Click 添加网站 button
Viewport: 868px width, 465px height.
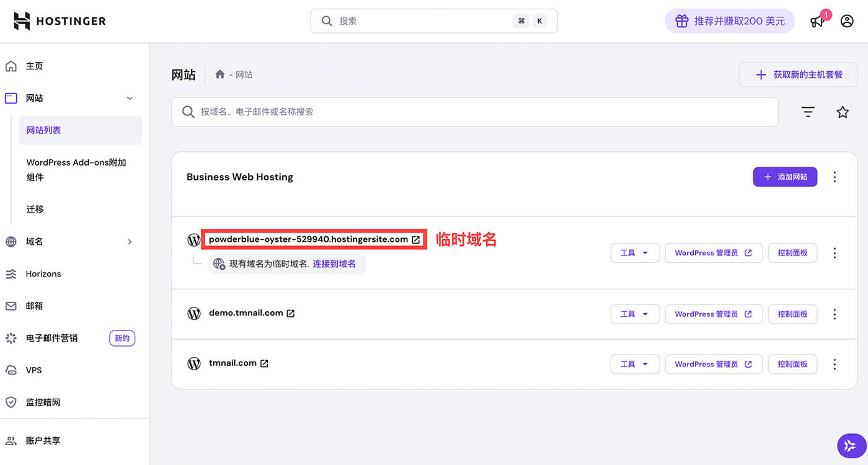coord(785,177)
